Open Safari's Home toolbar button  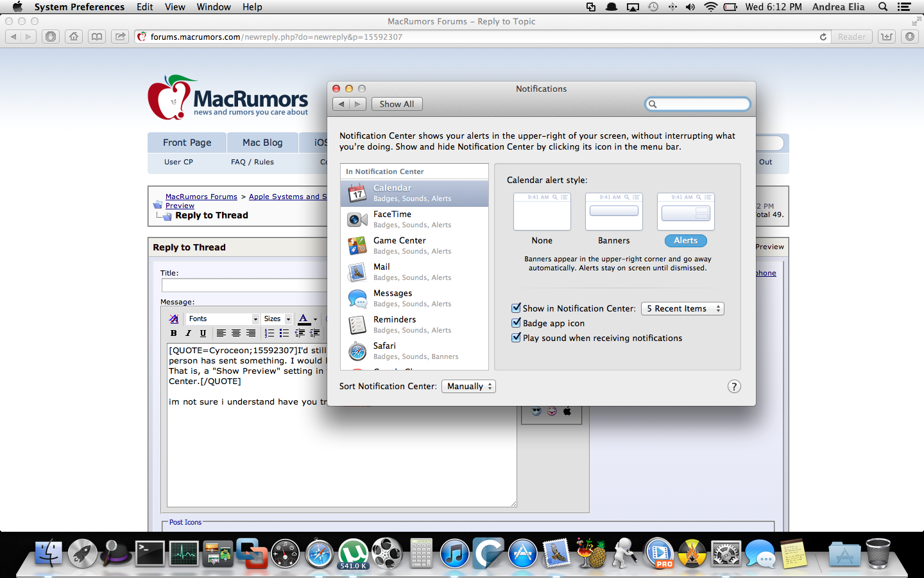click(x=74, y=37)
